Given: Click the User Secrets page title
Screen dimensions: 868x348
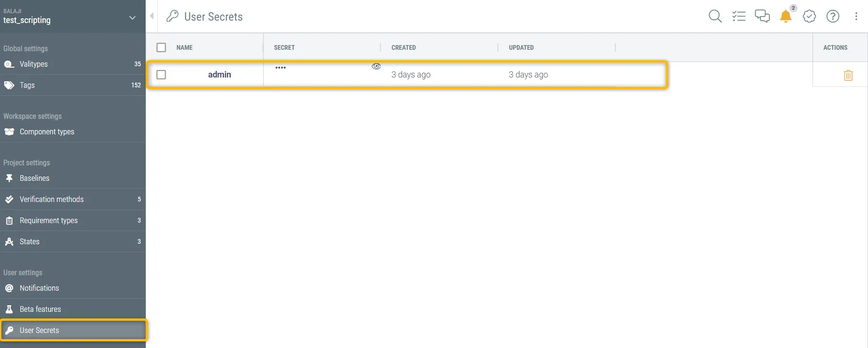Looking at the screenshot, I should tap(213, 17).
